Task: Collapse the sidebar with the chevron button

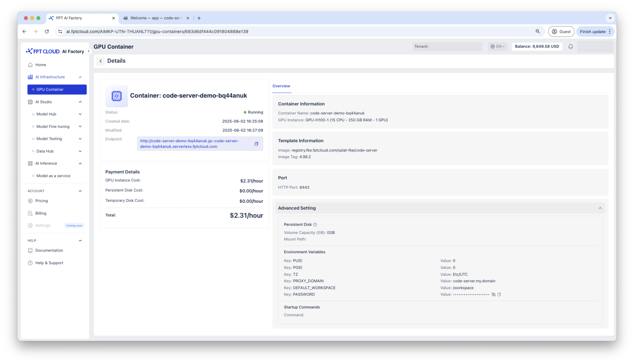Action: (88, 51)
